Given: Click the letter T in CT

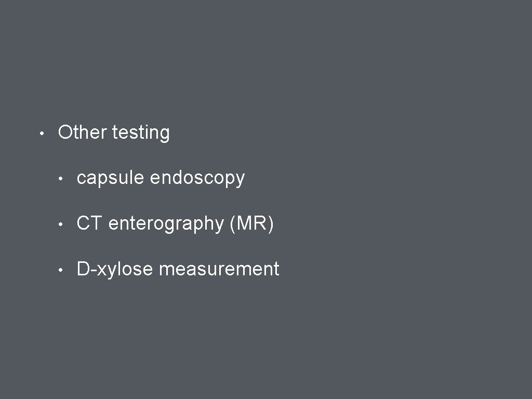Looking at the screenshot, I should coord(97,223).
